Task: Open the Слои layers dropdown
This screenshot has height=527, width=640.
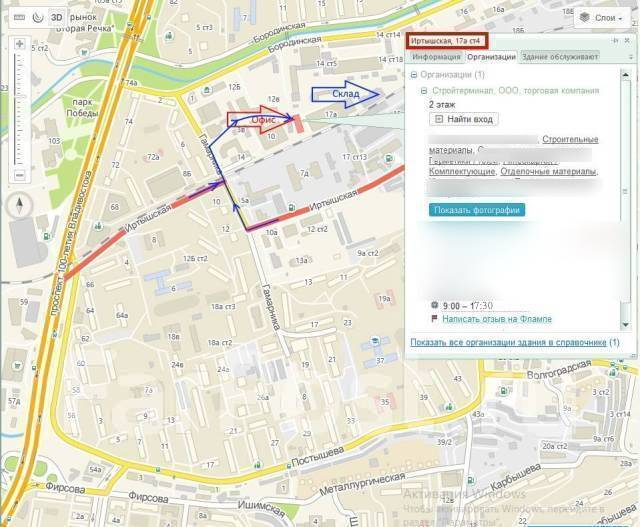Action: tap(603, 18)
